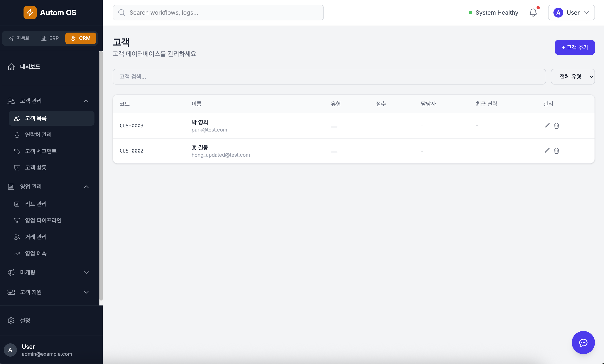Select the 연락처 관리 sidebar icon

pos(17,134)
